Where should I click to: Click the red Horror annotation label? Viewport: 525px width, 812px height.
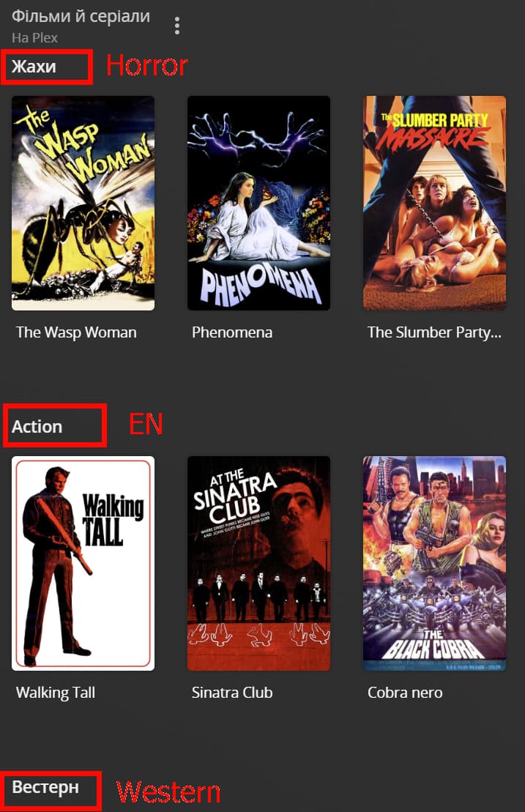[x=147, y=66]
